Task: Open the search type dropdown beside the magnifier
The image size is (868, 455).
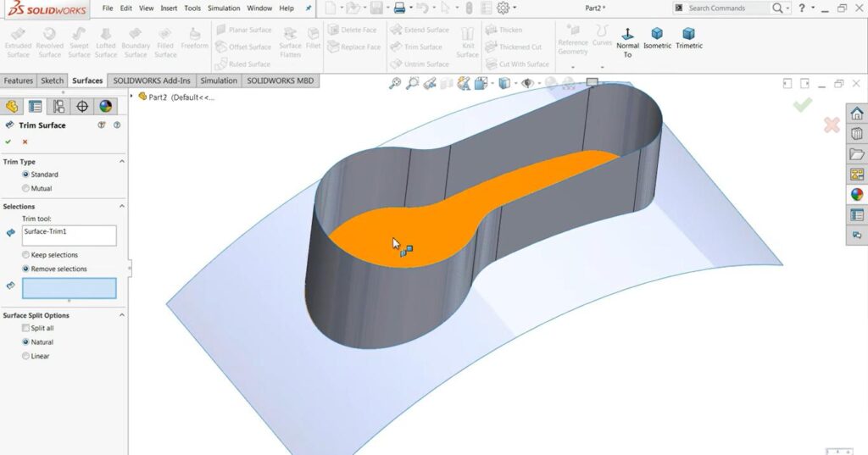Action: pyautogui.click(x=789, y=8)
